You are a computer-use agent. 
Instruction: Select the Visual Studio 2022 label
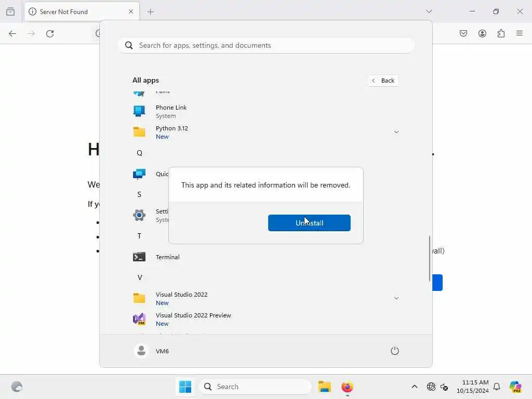tap(181, 295)
